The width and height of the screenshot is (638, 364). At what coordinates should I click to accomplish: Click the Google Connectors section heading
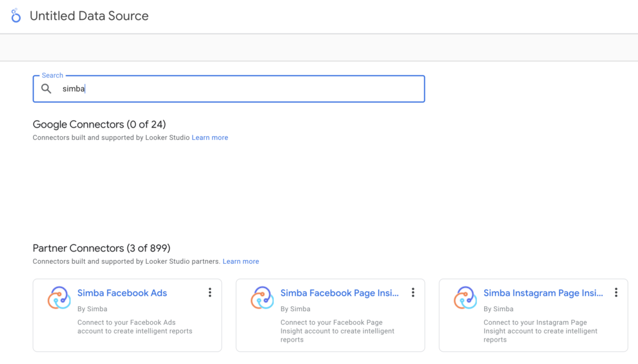pos(99,124)
